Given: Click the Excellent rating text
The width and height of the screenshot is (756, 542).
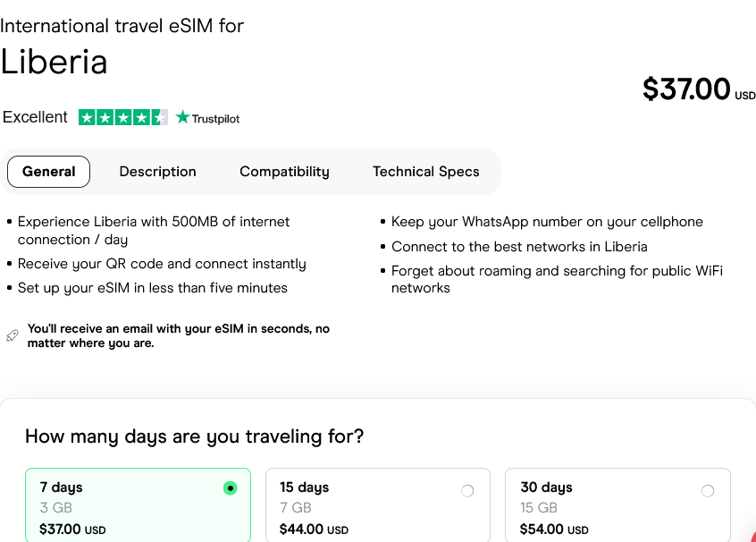Looking at the screenshot, I should click(x=35, y=117).
